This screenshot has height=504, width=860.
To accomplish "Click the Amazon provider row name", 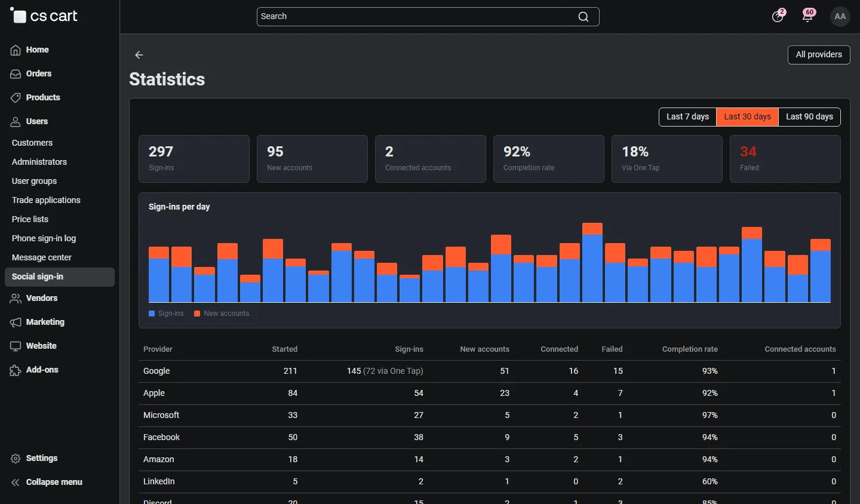I will (x=159, y=460).
